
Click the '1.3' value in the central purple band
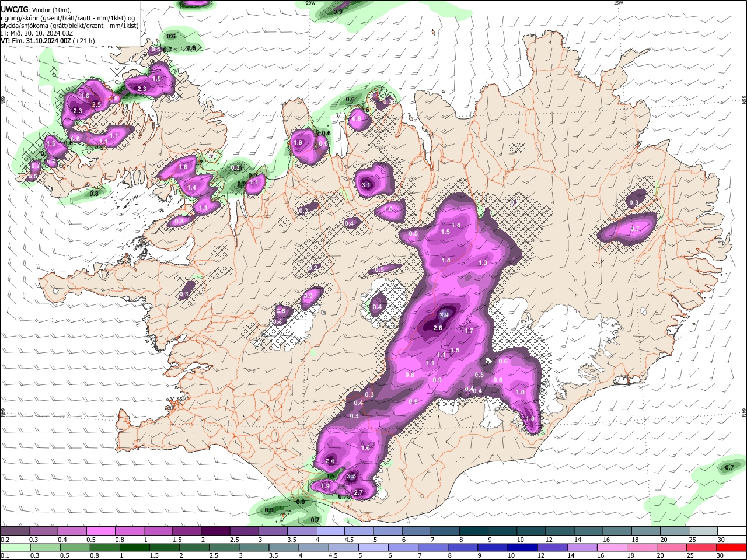click(483, 262)
